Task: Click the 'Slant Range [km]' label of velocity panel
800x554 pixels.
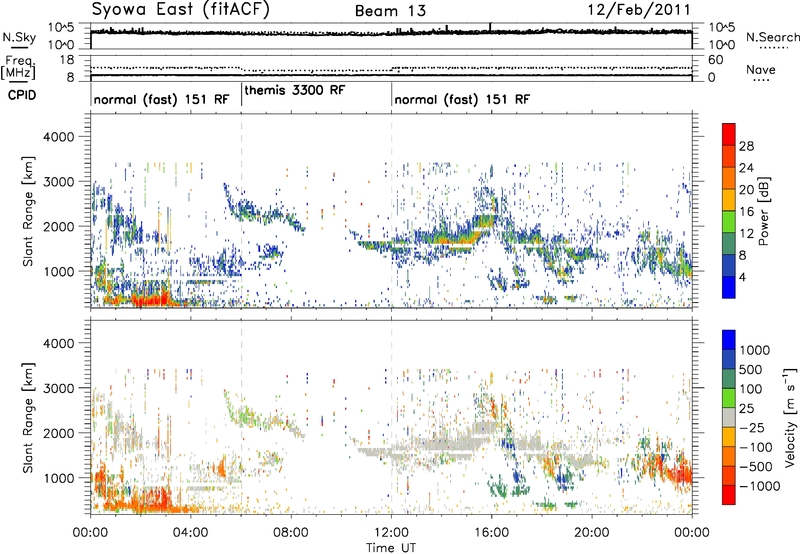Action: [x=28, y=418]
